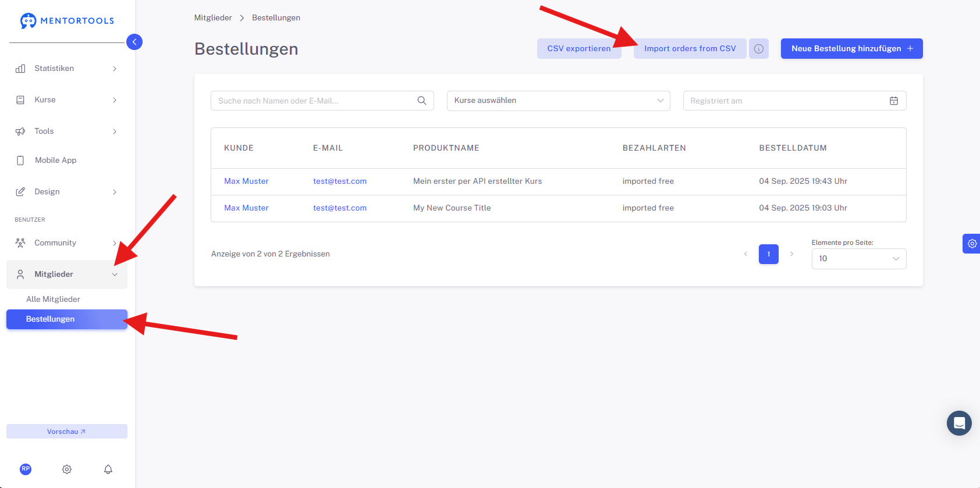Click the CSV exportieren button
980x488 pixels.
click(578, 49)
